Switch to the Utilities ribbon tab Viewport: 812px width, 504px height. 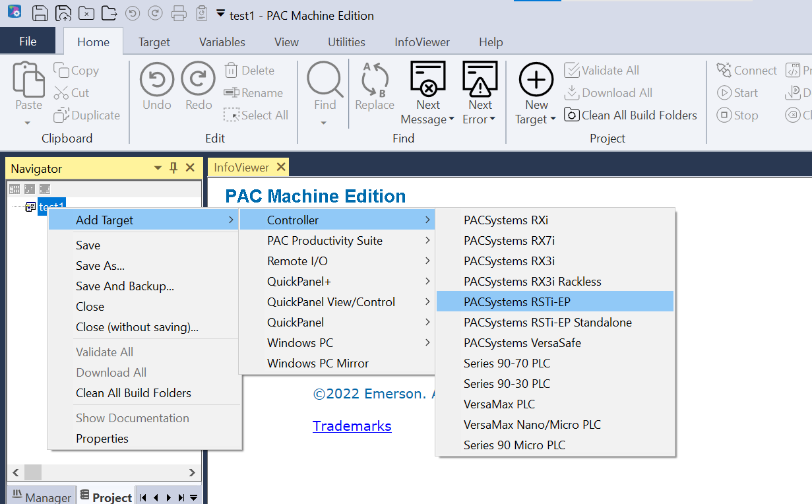click(x=346, y=42)
